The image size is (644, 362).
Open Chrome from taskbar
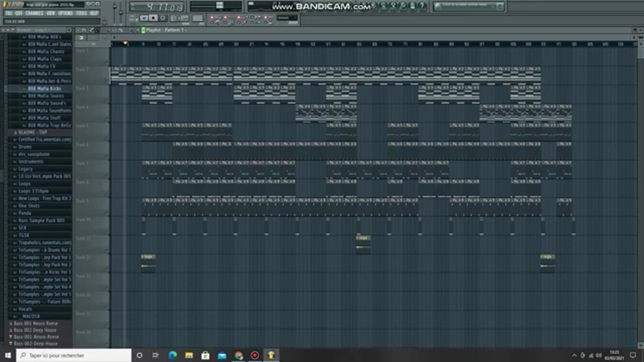point(238,355)
